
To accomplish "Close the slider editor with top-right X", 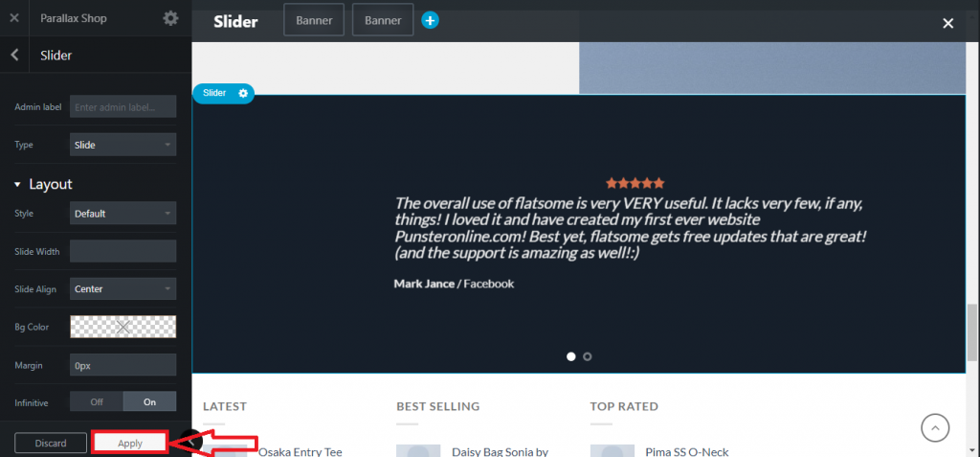I will tap(948, 23).
